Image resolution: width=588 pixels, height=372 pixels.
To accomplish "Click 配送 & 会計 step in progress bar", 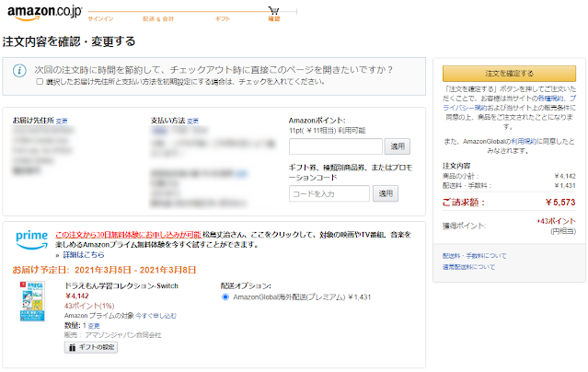I will pos(158,18).
